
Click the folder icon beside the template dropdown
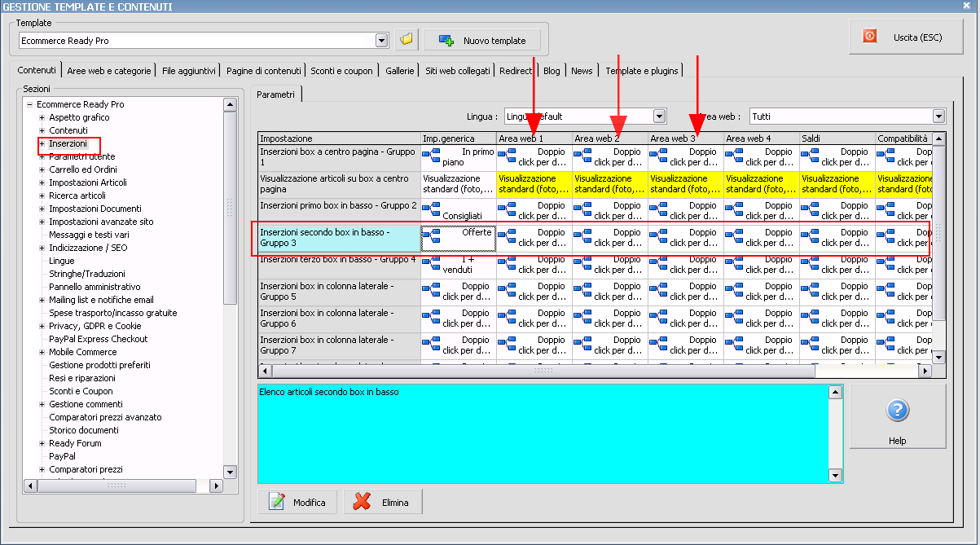[x=406, y=40]
